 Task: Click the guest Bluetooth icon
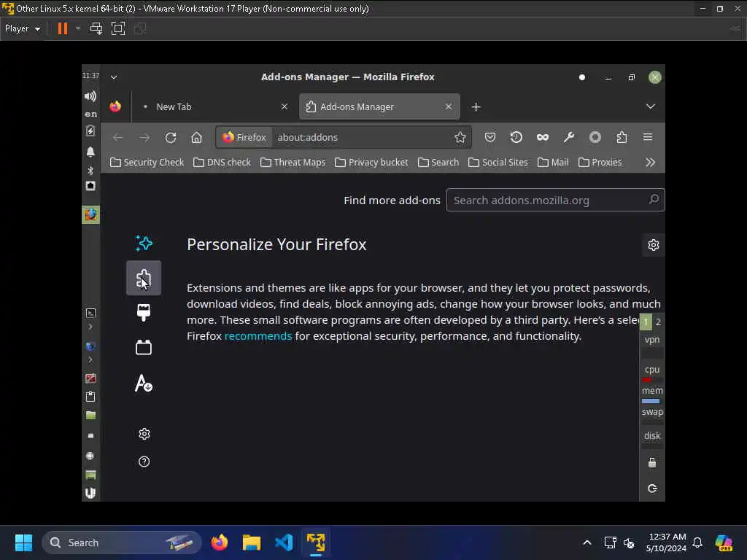click(x=90, y=170)
